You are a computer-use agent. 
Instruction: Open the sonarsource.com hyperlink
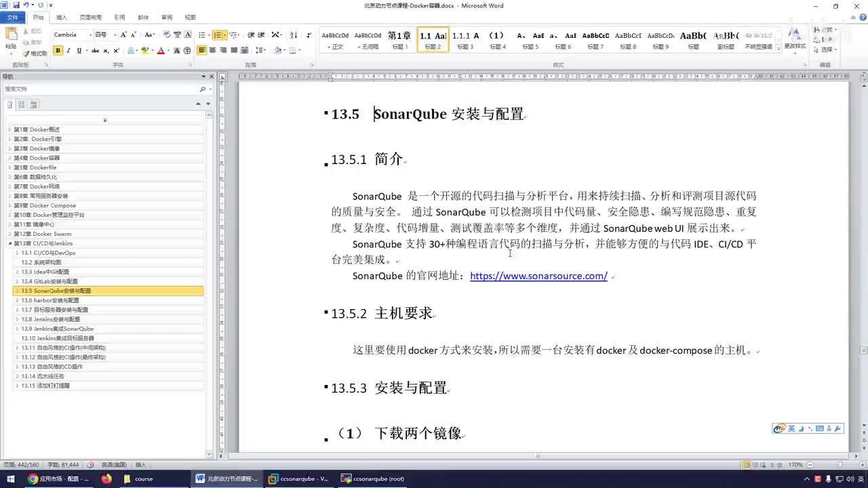(538, 276)
